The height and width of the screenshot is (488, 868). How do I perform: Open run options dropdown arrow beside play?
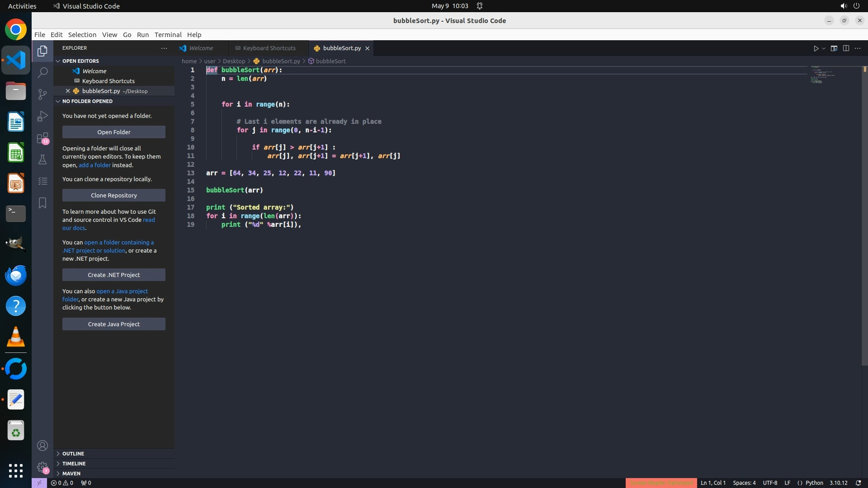click(824, 48)
